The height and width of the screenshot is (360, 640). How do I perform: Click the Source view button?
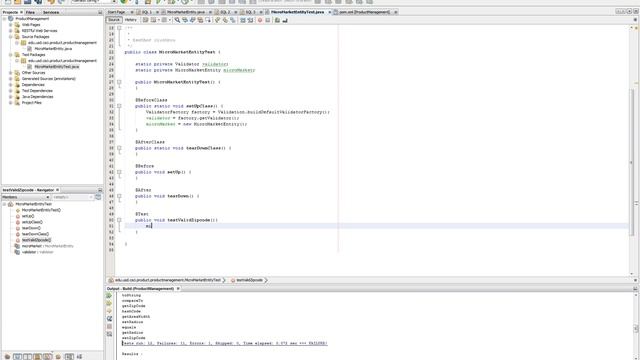point(114,20)
